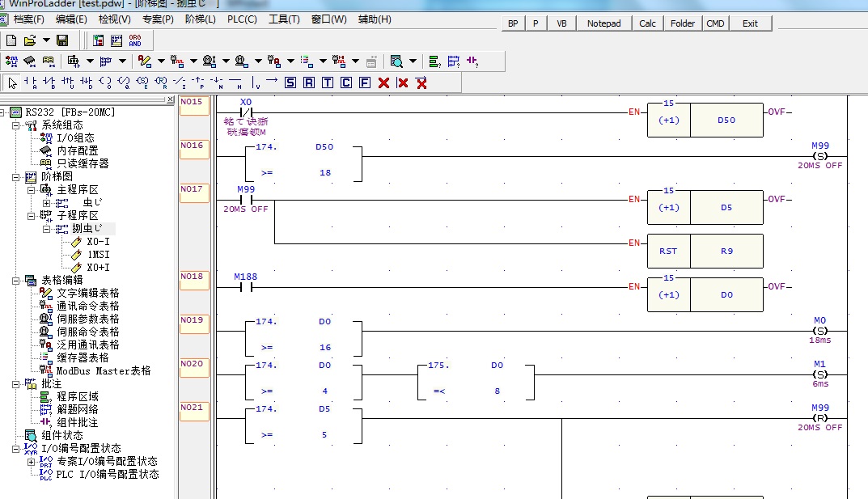
Task: Open the 工具(T) menu
Action: (283, 19)
